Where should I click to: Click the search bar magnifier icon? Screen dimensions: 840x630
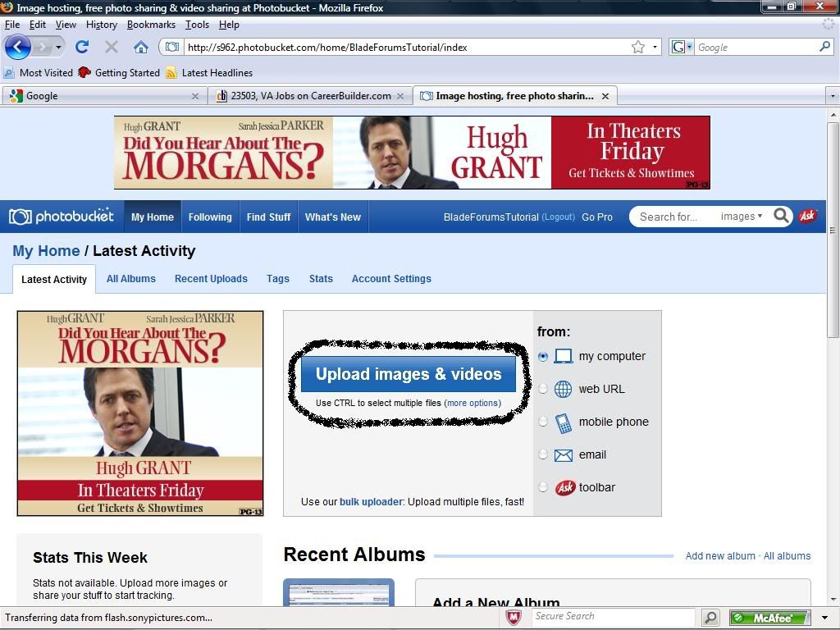pyautogui.click(x=825, y=47)
